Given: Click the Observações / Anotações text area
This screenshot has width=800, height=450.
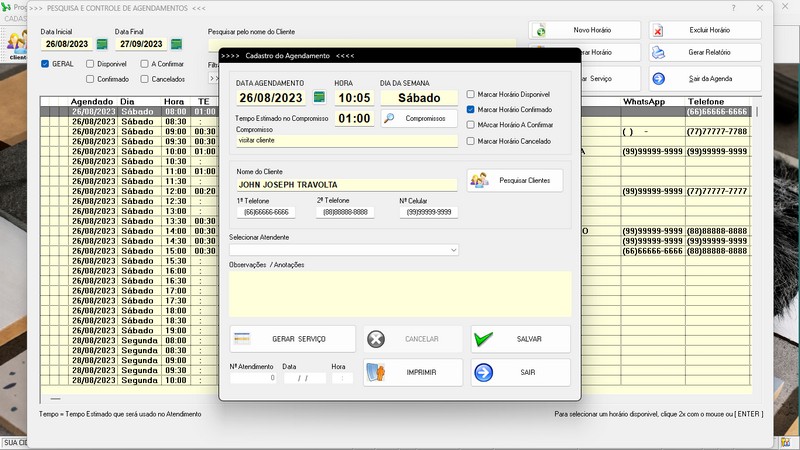Looking at the screenshot, I should [x=400, y=294].
